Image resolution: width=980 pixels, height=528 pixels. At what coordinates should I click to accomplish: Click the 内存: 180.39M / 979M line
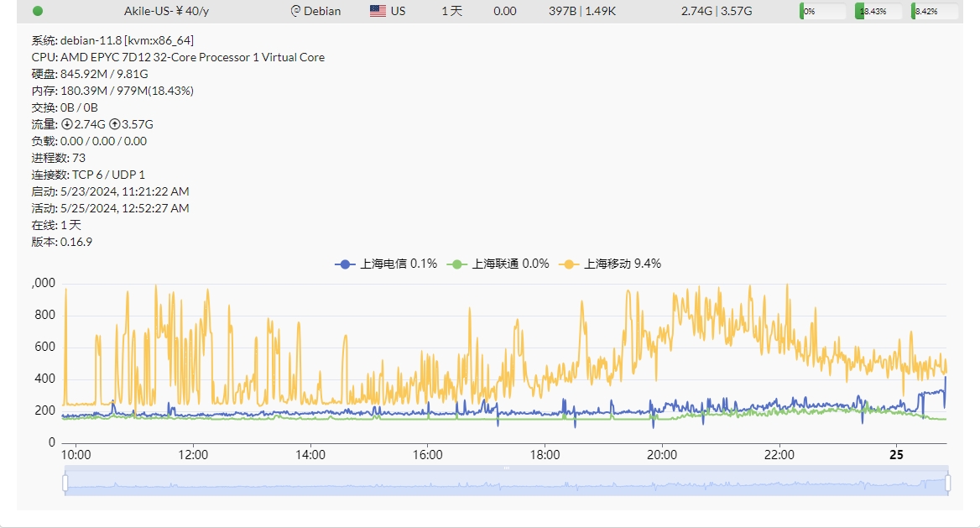coord(112,91)
